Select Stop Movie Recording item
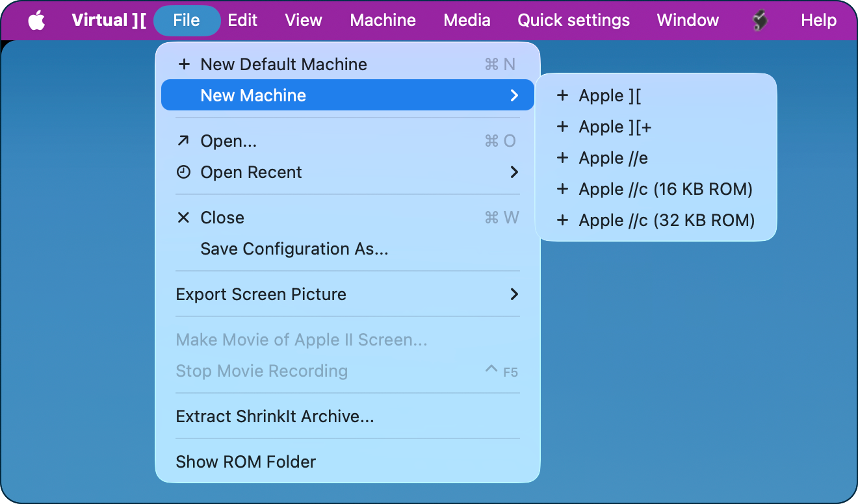858x504 pixels. click(348, 371)
